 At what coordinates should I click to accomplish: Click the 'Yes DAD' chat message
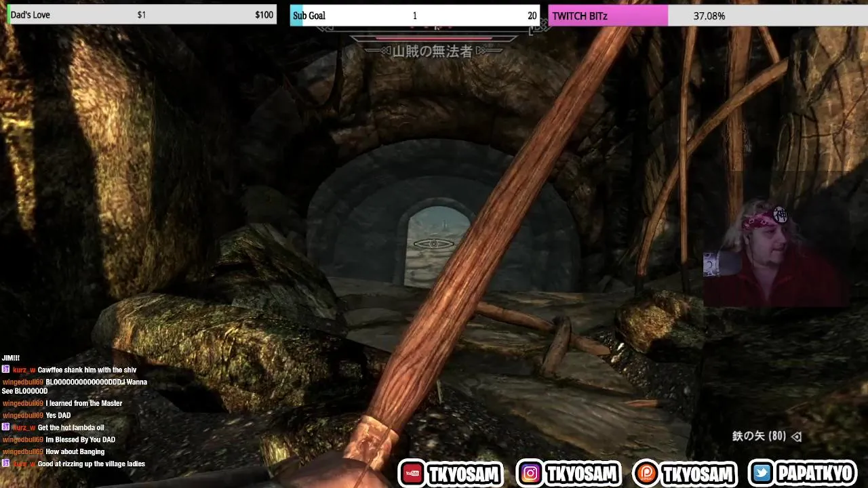point(58,415)
